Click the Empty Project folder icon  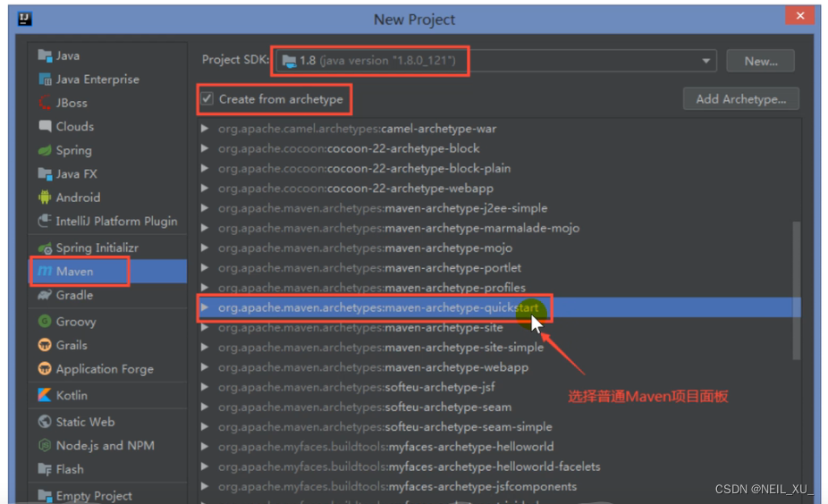(x=45, y=495)
